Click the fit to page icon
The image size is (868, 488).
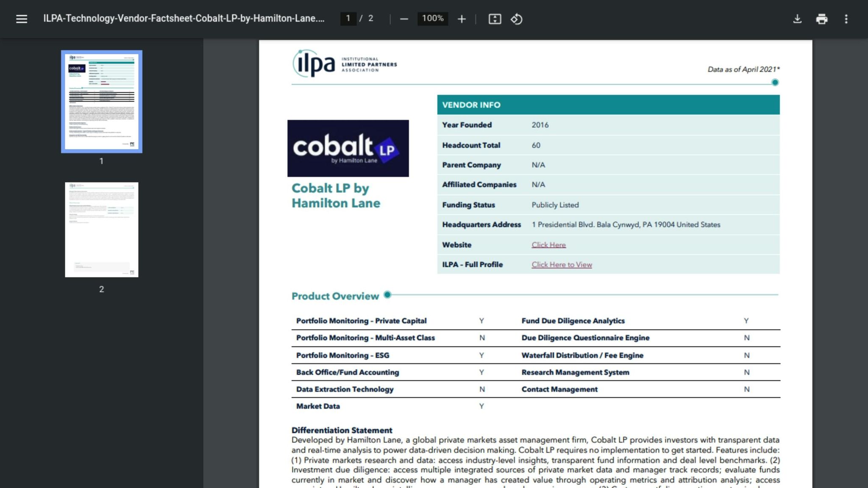pyautogui.click(x=495, y=19)
